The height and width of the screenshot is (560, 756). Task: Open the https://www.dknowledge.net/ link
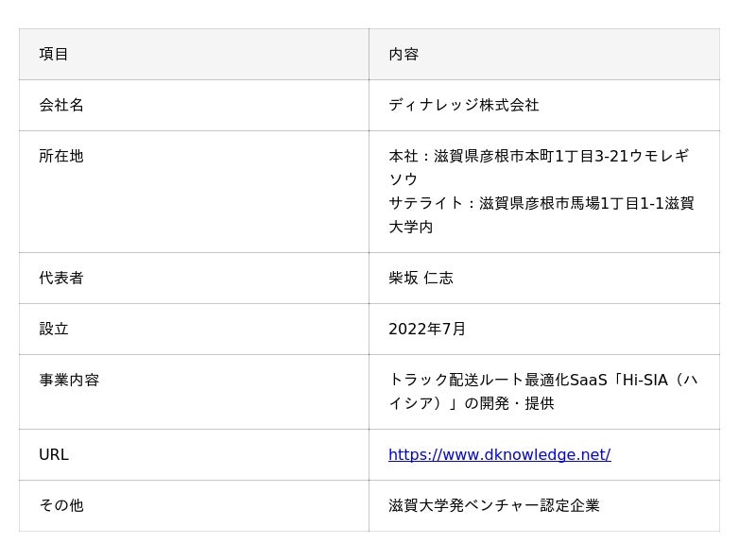click(x=500, y=454)
